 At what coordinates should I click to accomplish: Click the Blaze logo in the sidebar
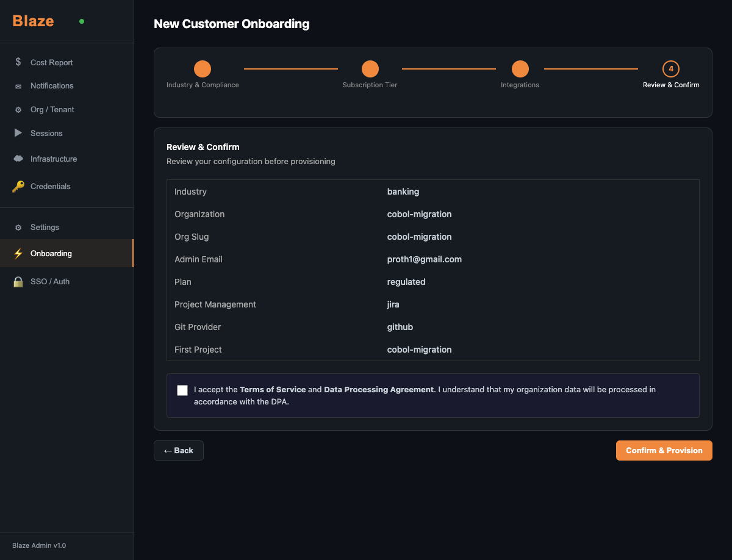(34, 21)
